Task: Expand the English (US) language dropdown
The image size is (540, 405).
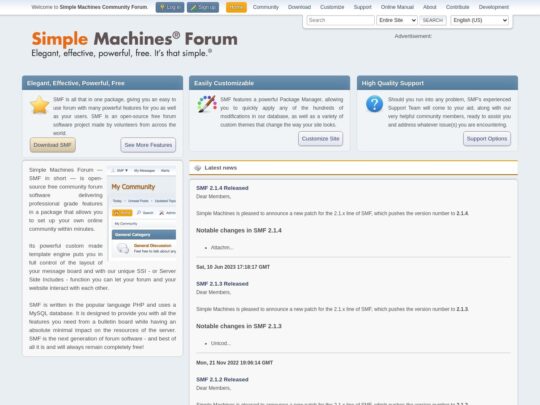Action: [x=479, y=20]
